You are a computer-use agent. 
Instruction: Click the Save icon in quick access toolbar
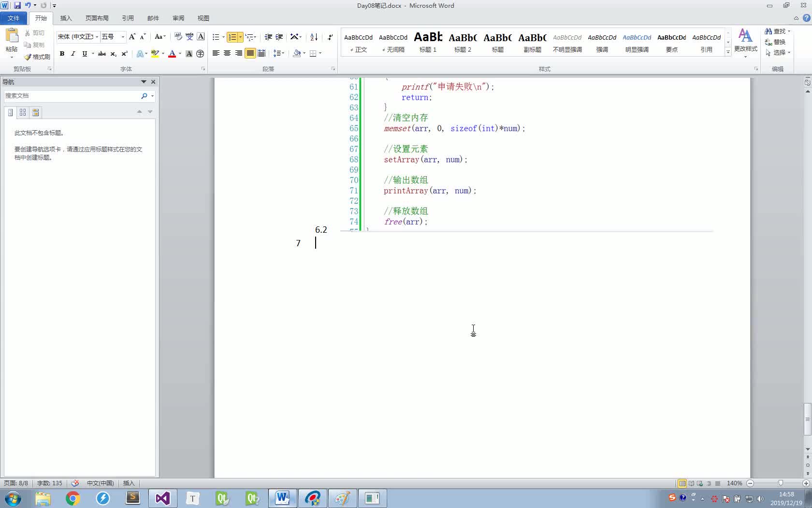click(x=17, y=5)
